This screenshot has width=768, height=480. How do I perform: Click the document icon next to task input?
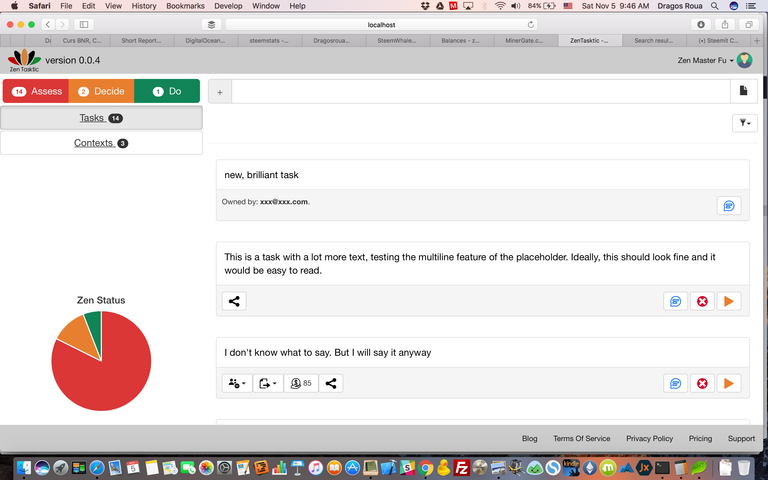tap(744, 91)
